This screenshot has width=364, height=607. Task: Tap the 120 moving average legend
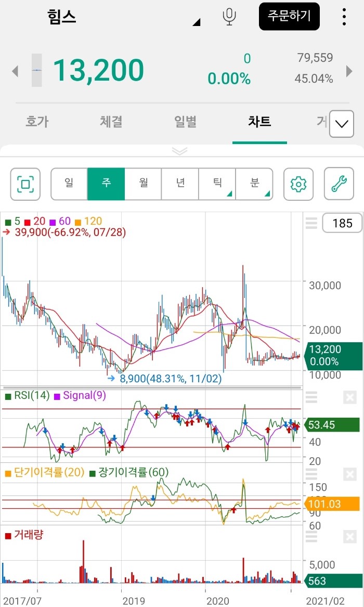(x=88, y=222)
